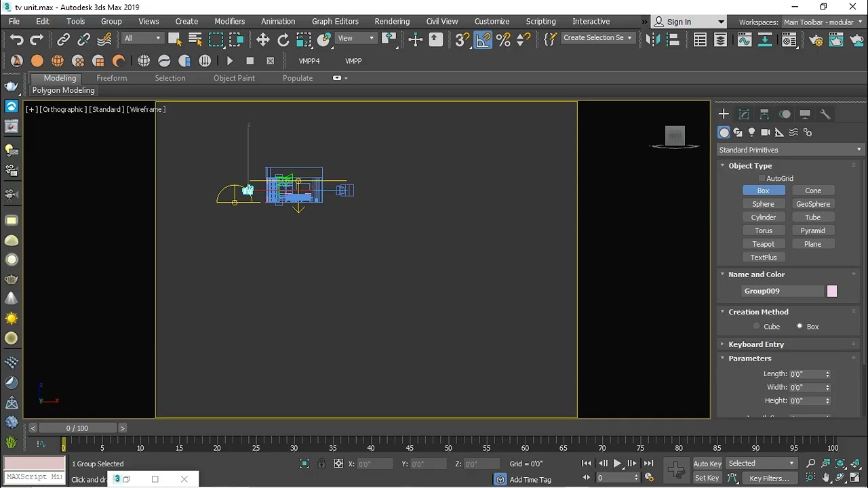Click the Undo arrow icon
868x488 pixels.
pos(17,40)
